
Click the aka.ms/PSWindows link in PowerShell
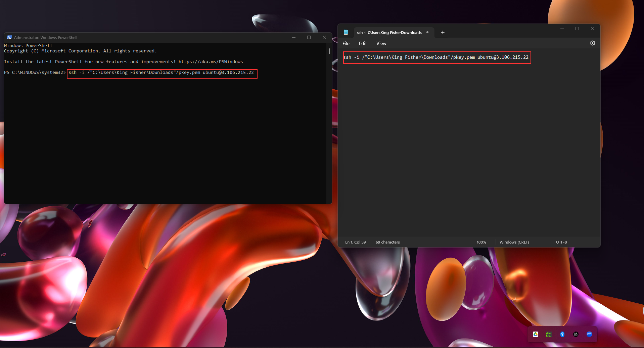click(x=211, y=61)
